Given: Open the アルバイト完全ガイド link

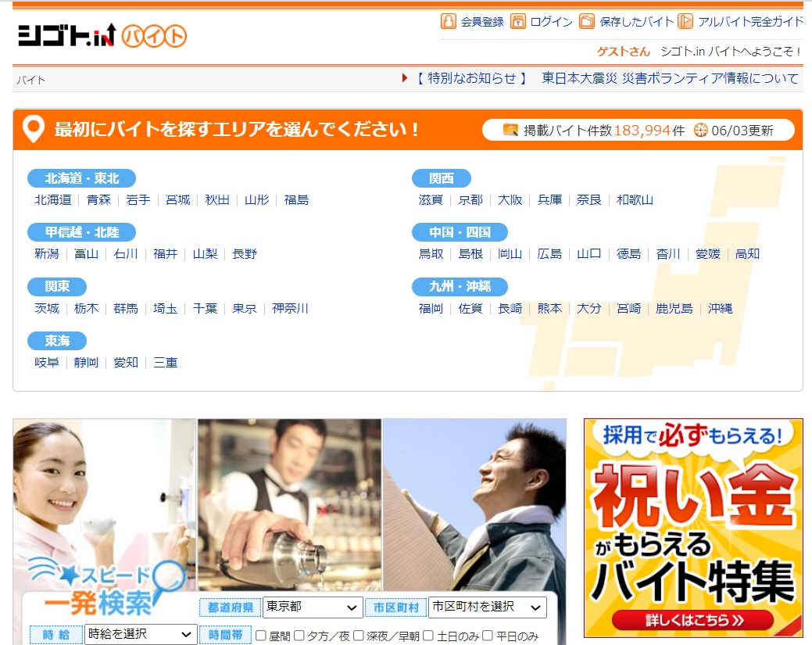Looking at the screenshot, I should click(x=750, y=22).
